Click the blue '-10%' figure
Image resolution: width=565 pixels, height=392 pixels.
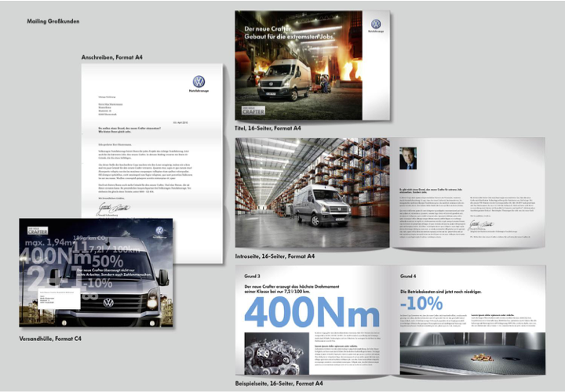[421, 303]
